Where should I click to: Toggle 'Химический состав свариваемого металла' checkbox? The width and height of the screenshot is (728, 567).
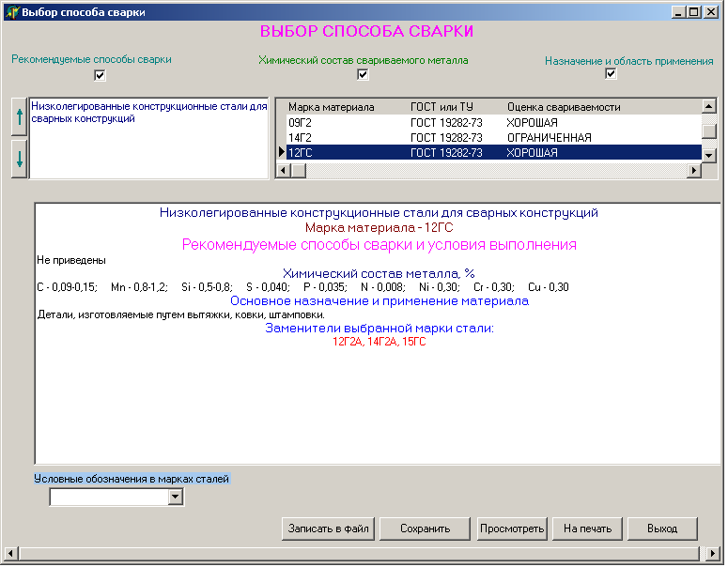point(363,74)
